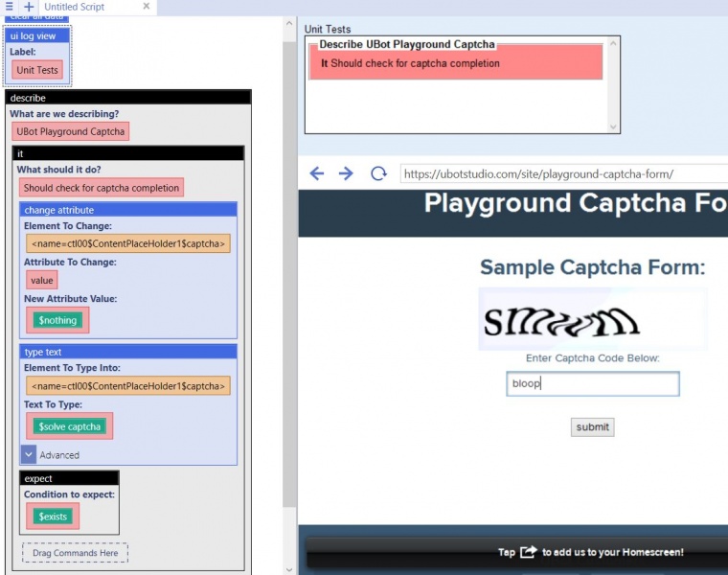The image size is (728, 575).
Task: Select the change attribute command header
Action: click(x=128, y=210)
